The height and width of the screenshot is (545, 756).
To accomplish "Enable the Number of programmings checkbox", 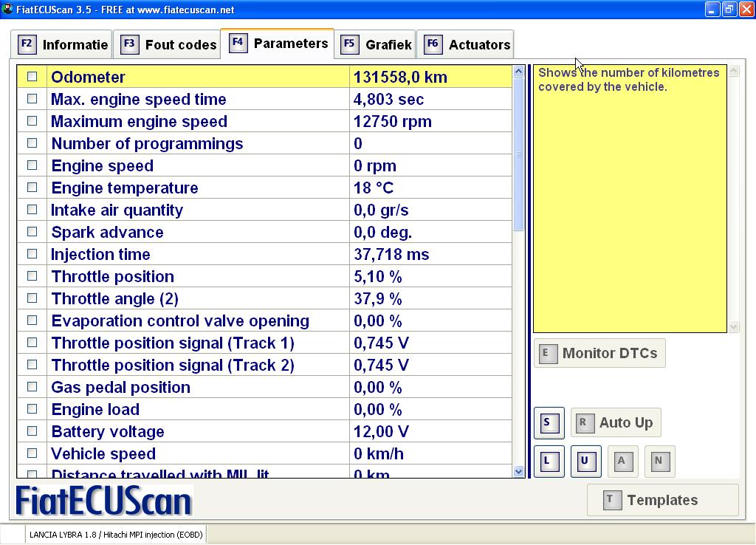I will tap(32, 143).
